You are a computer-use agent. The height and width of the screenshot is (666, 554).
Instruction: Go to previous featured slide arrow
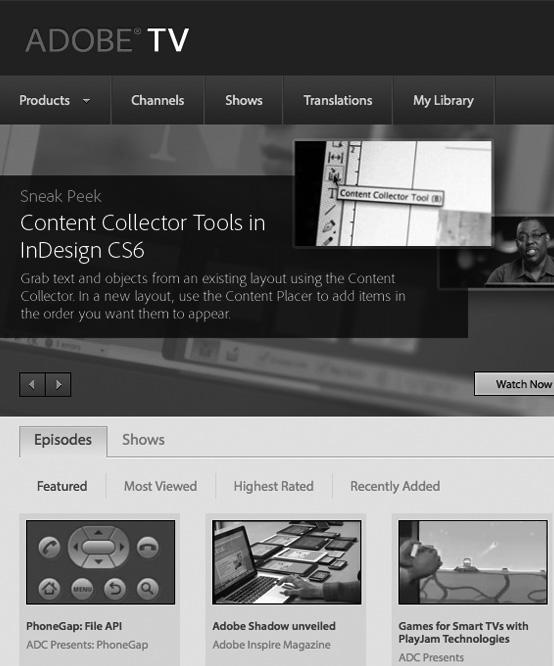pyautogui.click(x=32, y=384)
